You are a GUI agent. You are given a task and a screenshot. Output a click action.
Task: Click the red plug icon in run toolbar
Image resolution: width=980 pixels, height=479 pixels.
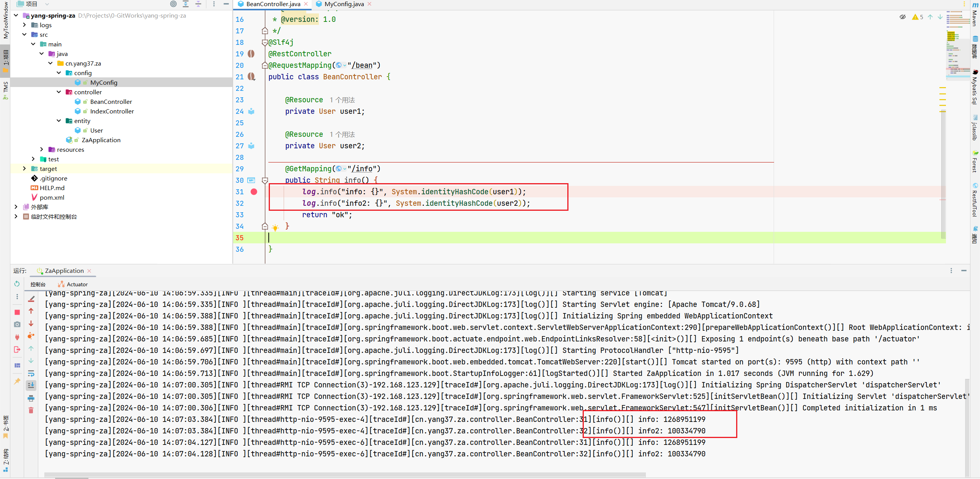tap(17, 337)
